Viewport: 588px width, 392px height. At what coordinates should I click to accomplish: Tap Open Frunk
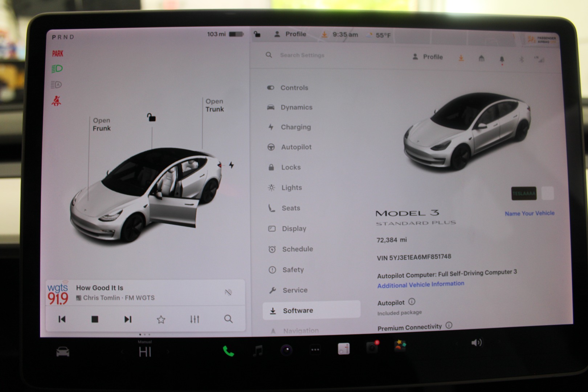pyautogui.click(x=102, y=124)
